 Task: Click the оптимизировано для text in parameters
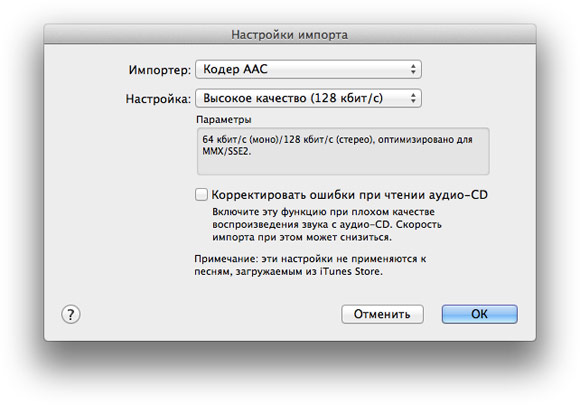click(425, 140)
